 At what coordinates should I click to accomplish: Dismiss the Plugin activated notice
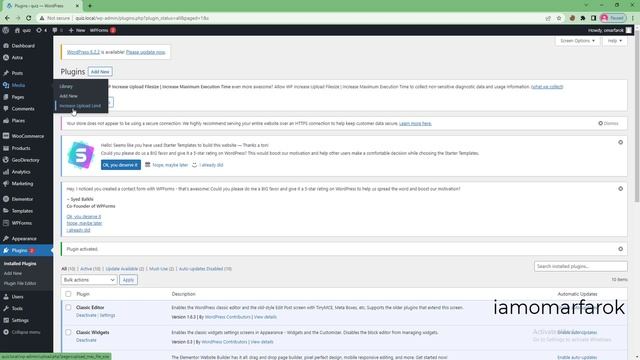620,249
